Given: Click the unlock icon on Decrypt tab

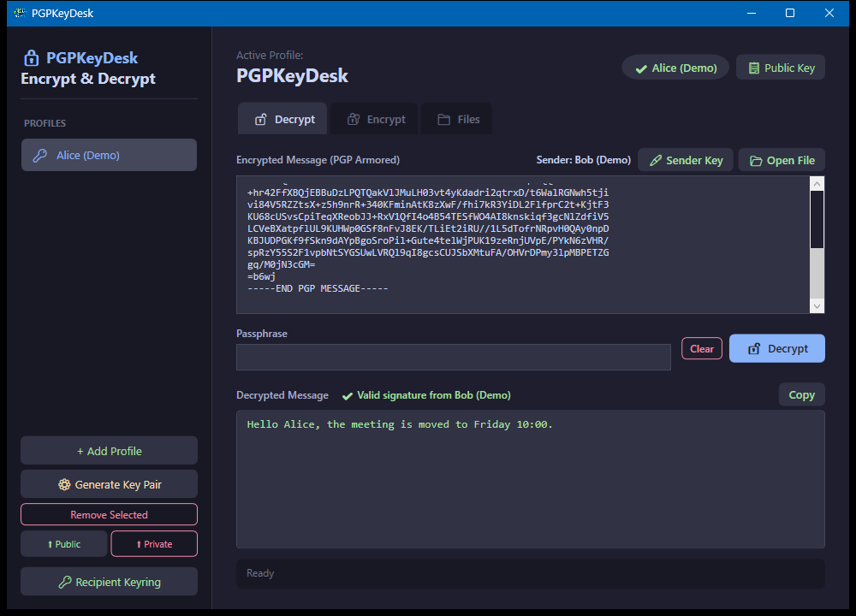Looking at the screenshot, I should click(x=261, y=120).
